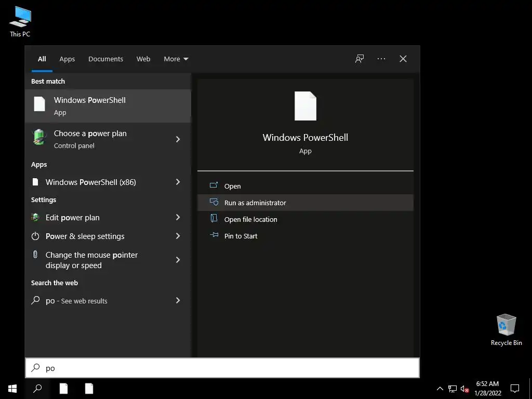Click Pin to Start
This screenshot has height=399, width=532.
pos(305,236)
